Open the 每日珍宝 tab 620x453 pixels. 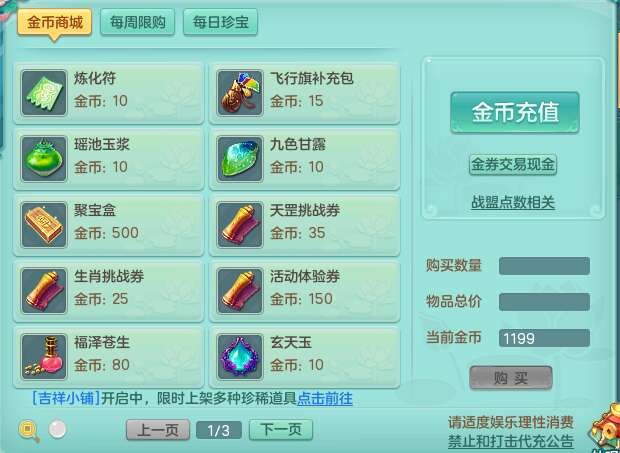[x=220, y=22]
